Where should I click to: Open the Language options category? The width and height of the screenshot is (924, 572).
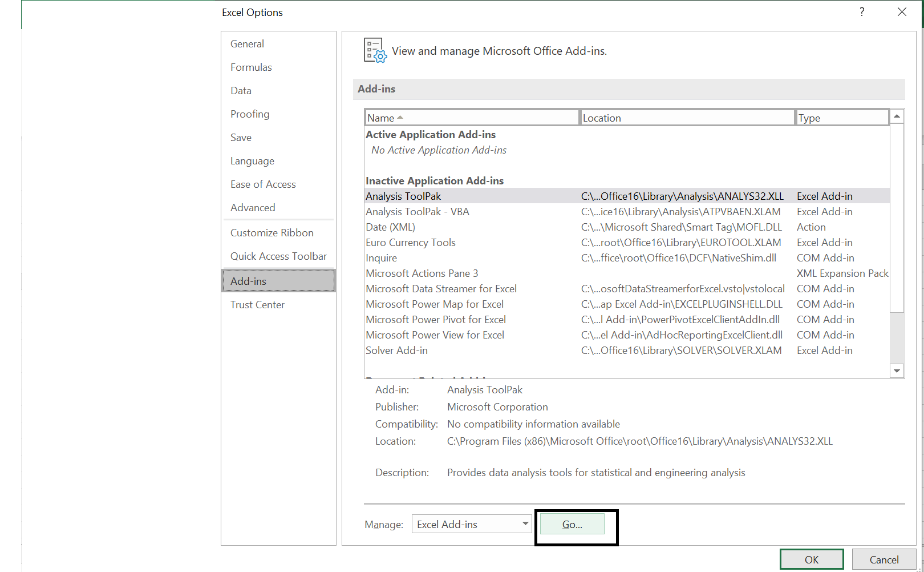[278, 161]
